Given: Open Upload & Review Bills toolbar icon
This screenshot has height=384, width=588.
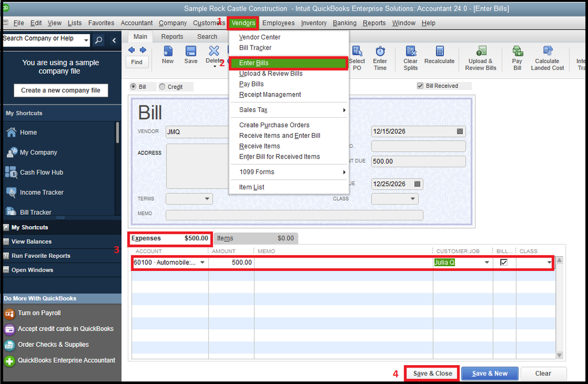Looking at the screenshot, I should coord(481,51).
